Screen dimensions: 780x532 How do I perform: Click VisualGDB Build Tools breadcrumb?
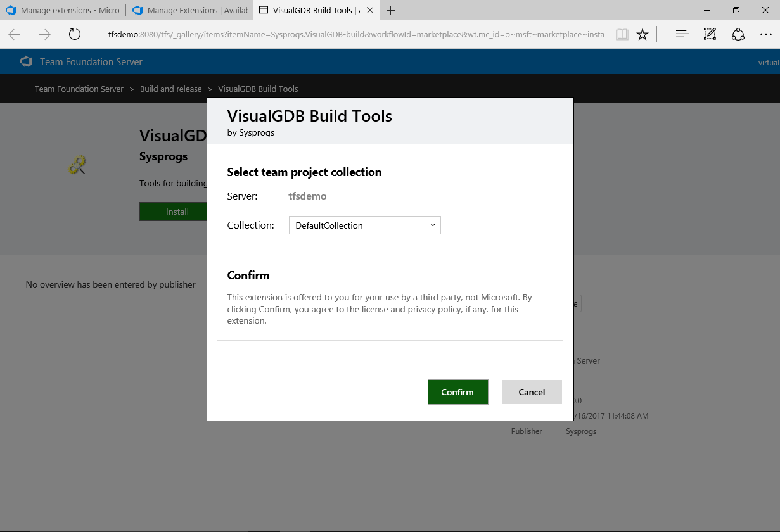[x=258, y=89]
